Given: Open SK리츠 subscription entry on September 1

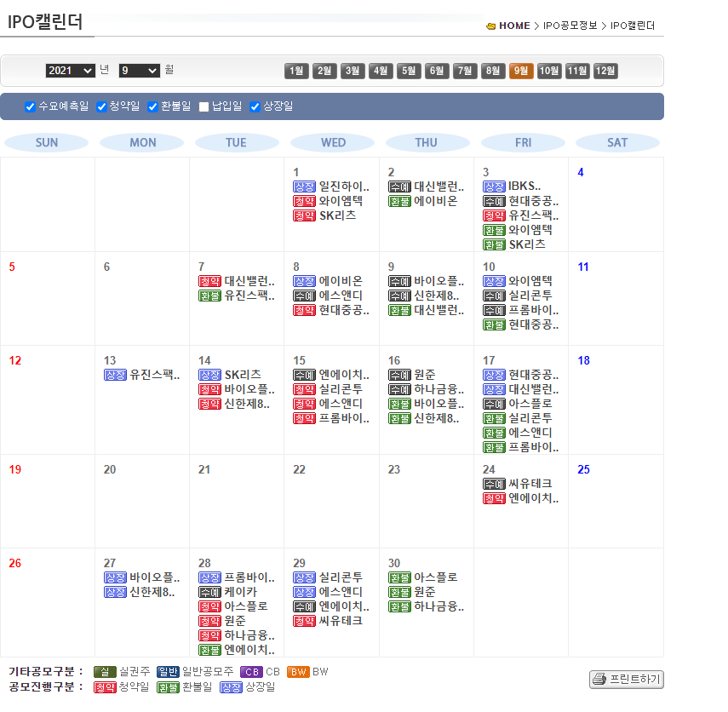Looking at the screenshot, I should coord(337,215).
